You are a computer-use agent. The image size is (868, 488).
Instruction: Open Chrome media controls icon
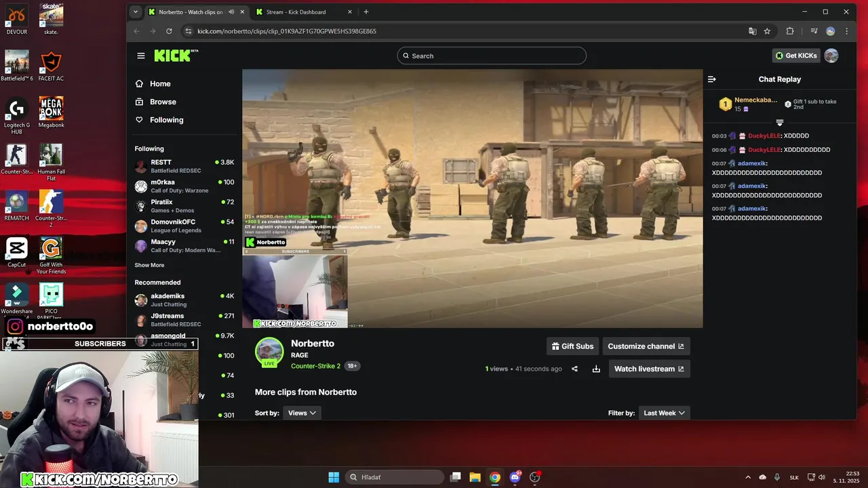tap(814, 31)
